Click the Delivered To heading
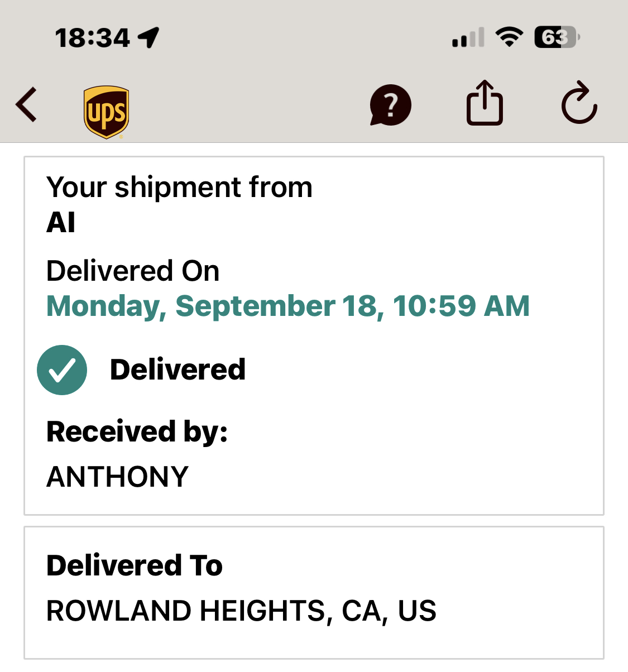This screenshot has height=672, width=628. (135, 565)
